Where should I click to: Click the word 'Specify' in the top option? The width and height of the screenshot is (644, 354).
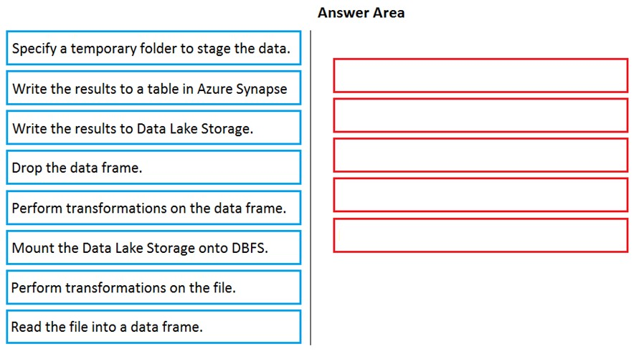(x=34, y=49)
